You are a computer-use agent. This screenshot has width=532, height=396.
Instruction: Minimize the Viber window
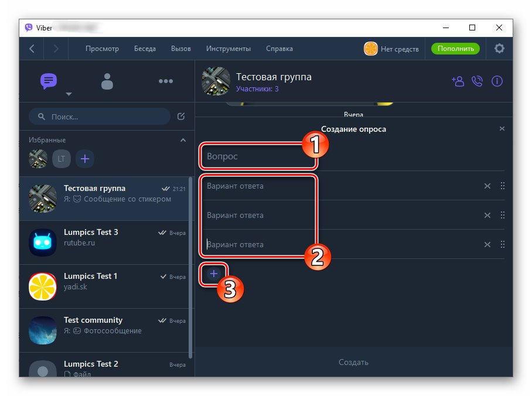tap(446, 28)
